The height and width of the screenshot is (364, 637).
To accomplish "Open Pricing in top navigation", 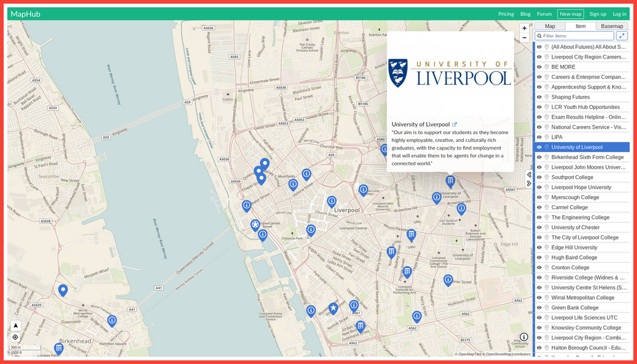I will tap(506, 14).
